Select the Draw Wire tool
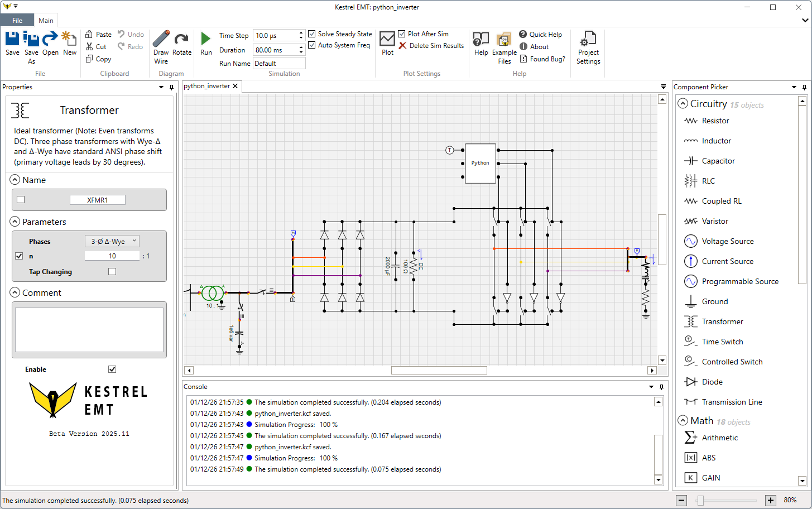Viewport: 812px width, 509px height. 161,39
